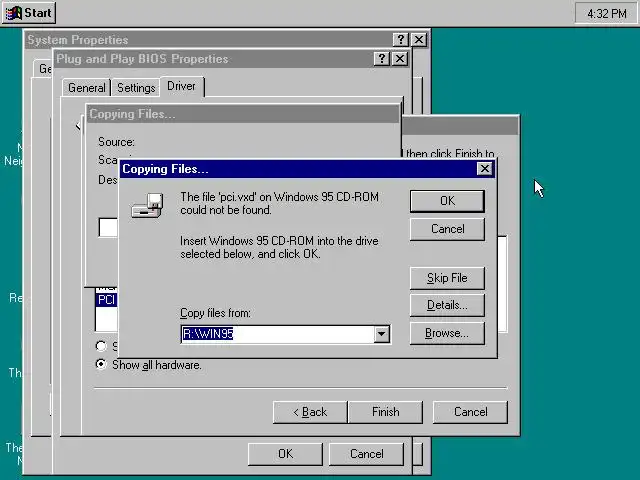
Task: Click the Copy files from: label
Action: (216, 313)
